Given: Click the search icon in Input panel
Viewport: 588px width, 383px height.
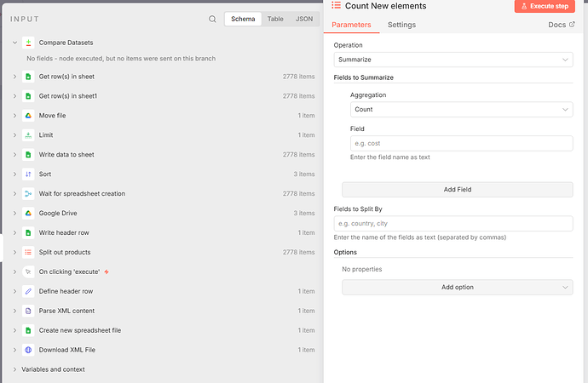Looking at the screenshot, I should [212, 19].
